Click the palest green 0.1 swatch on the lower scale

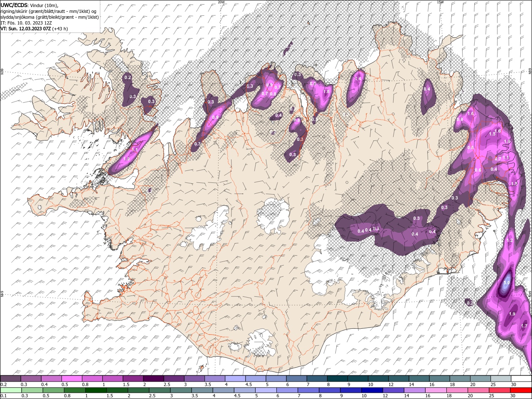(11, 390)
